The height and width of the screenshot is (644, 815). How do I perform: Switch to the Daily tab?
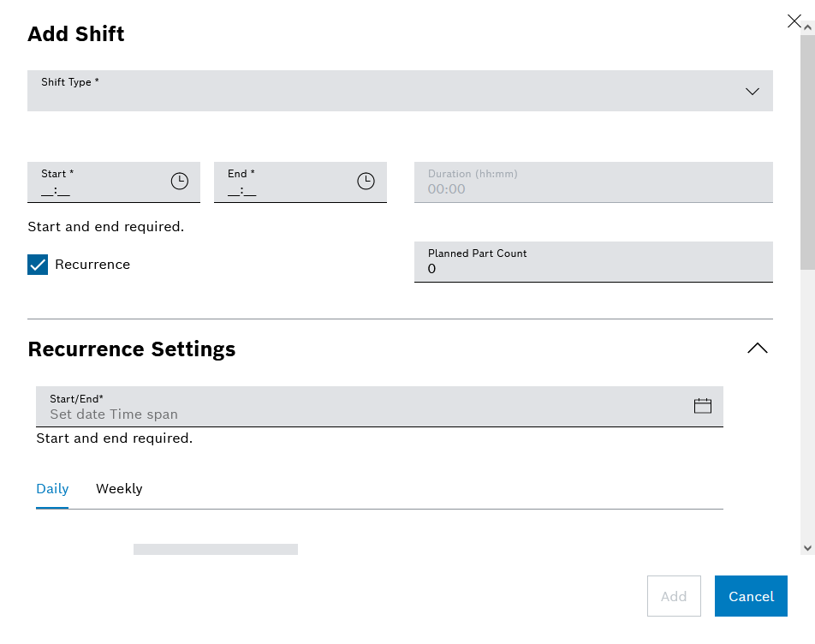tap(52, 489)
